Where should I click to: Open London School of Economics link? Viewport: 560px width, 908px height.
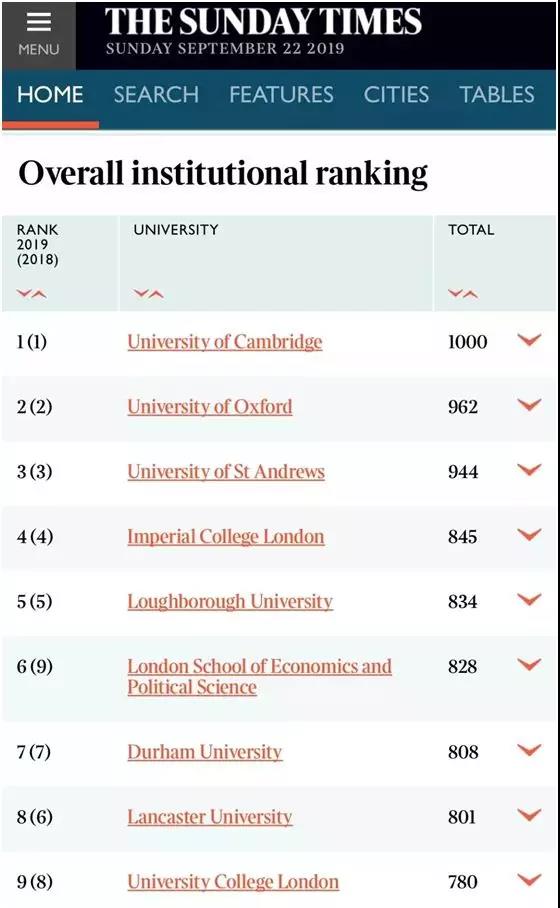pos(259,676)
